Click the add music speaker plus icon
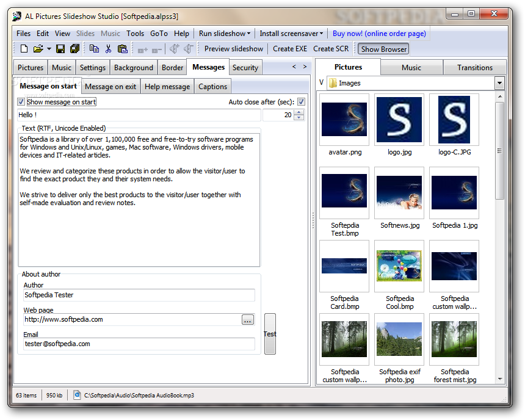Screen dimensions: 525x420 (x=175, y=49)
